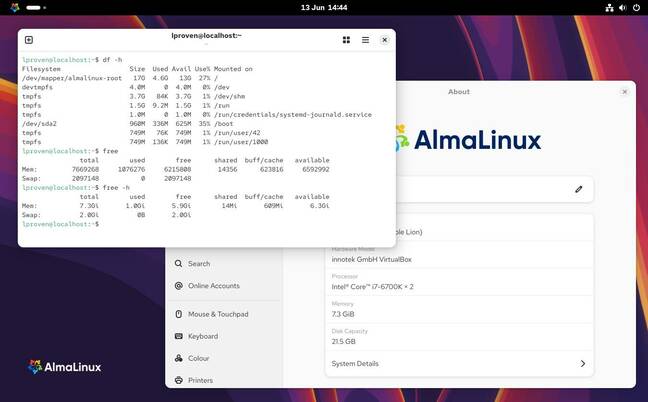
Task: Click the Colour icon in the sidebar
Action: pos(179,358)
